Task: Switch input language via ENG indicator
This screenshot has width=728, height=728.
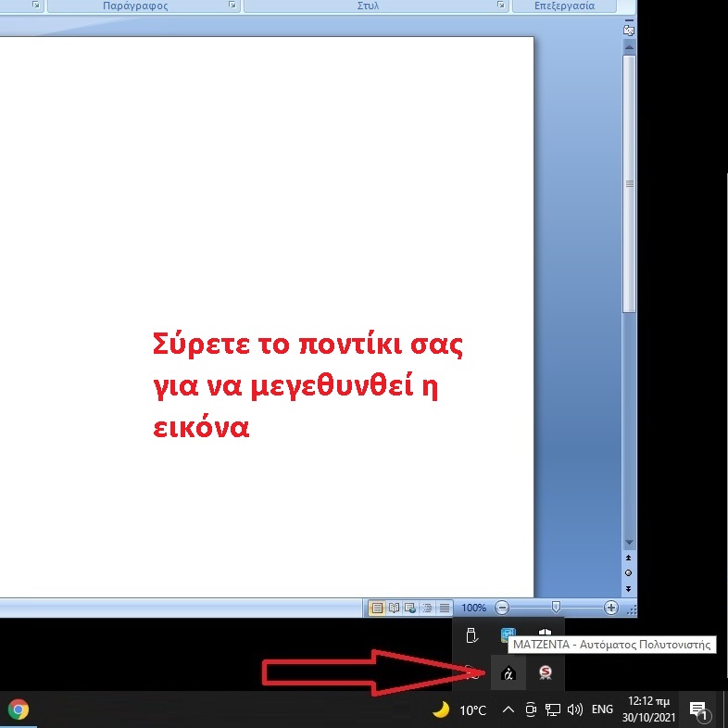Action: (x=602, y=709)
